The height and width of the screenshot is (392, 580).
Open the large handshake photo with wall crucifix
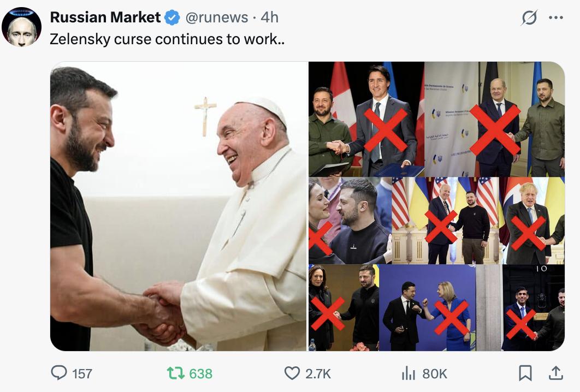[179, 206]
